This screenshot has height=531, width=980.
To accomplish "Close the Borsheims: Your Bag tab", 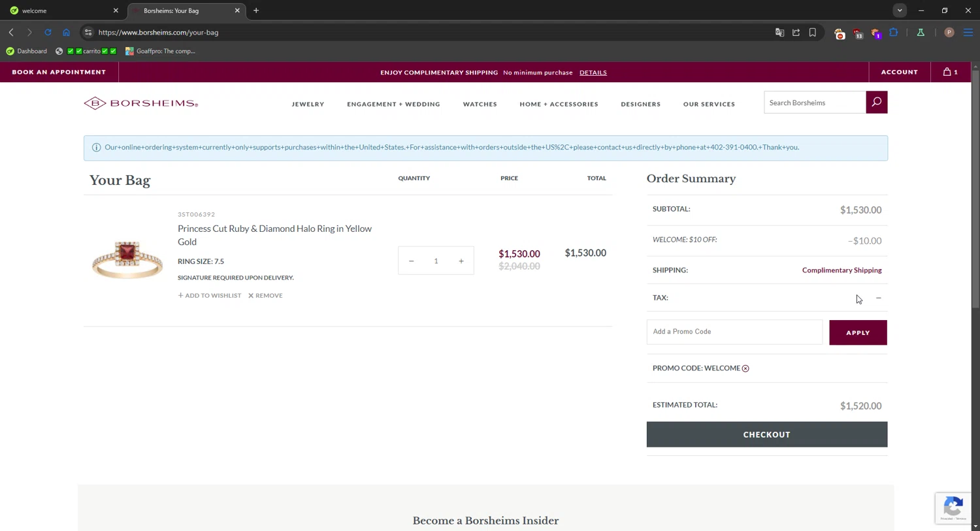I will (x=237, y=10).
